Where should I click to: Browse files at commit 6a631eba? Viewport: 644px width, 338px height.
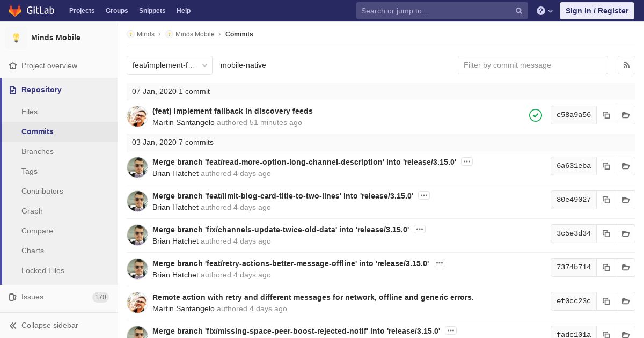click(625, 166)
